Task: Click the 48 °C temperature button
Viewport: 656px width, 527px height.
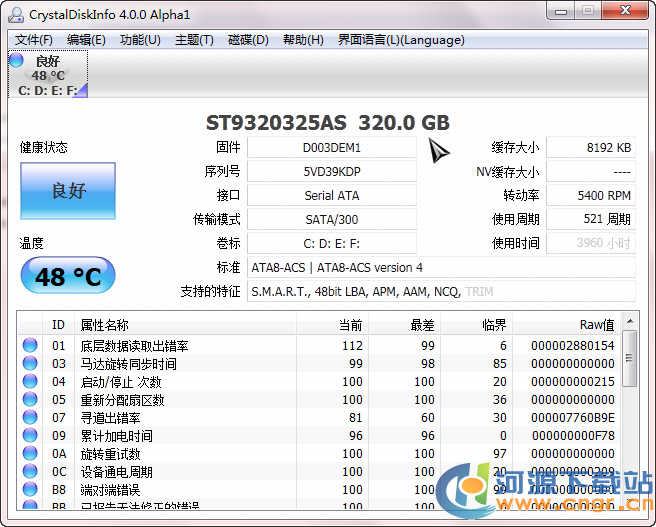Action: point(68,276)
